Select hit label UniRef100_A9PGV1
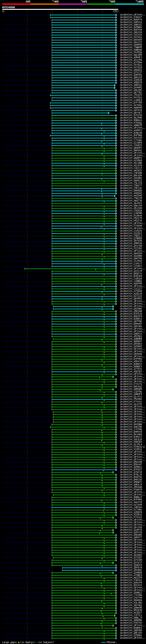146x644 pixels. pyautogui.click(x=131, y=22)
